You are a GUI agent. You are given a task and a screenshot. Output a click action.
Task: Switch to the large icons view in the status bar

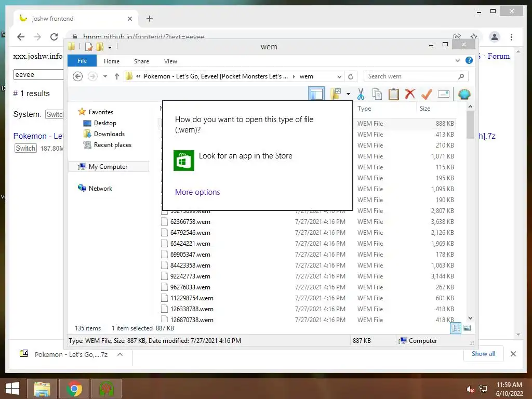(467, 328)
